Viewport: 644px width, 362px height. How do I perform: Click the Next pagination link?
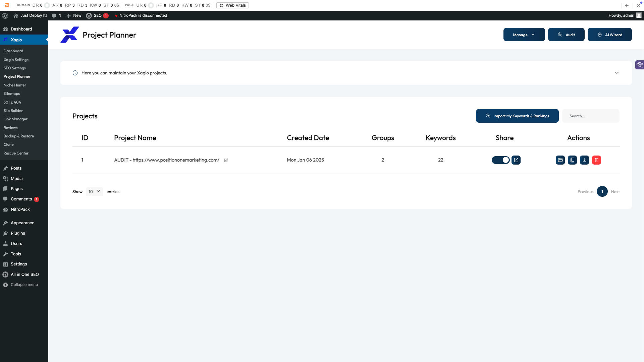[615, 192]
